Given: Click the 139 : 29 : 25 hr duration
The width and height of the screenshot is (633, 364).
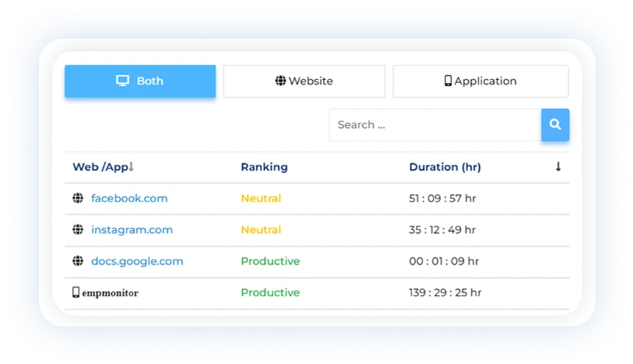Looking at the screenshot, I should (445, 293).
